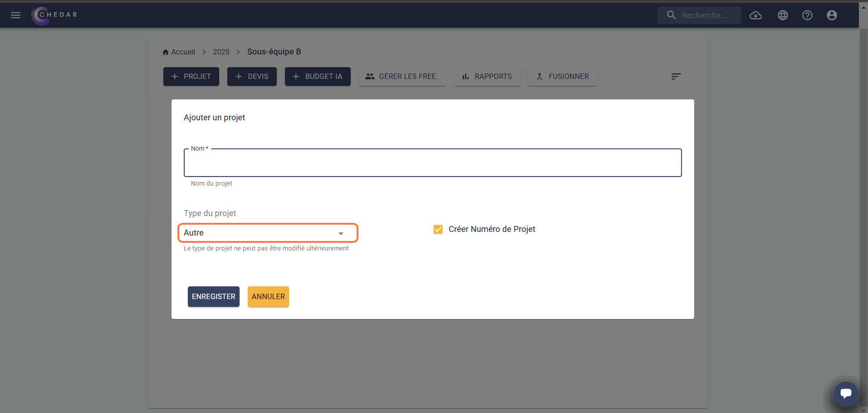Click the search magnifier icon
Screen dimensions: 868x413
point(671,15)
